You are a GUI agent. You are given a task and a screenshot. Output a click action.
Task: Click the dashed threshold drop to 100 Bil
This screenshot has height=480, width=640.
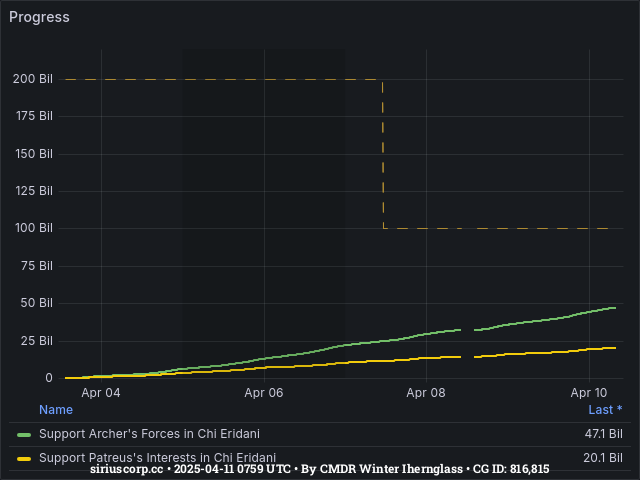(x=383, y=154)
